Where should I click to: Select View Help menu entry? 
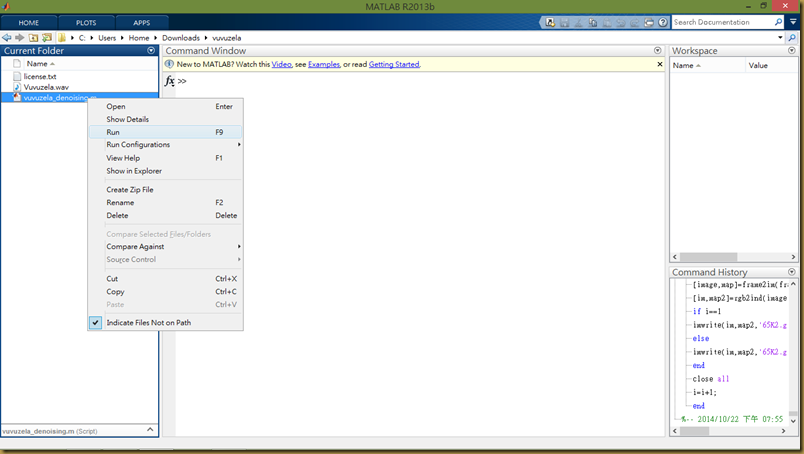pos(165,158)
